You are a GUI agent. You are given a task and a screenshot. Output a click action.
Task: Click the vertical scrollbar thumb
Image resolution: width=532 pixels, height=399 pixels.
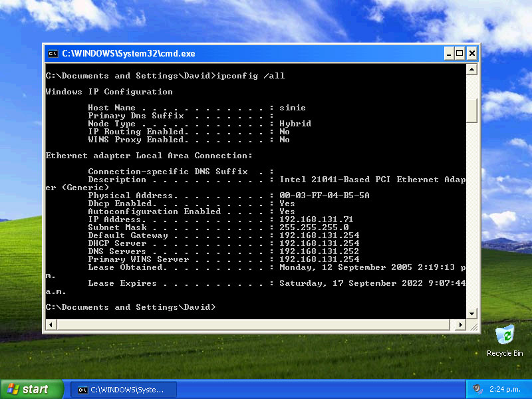point(472,110)
